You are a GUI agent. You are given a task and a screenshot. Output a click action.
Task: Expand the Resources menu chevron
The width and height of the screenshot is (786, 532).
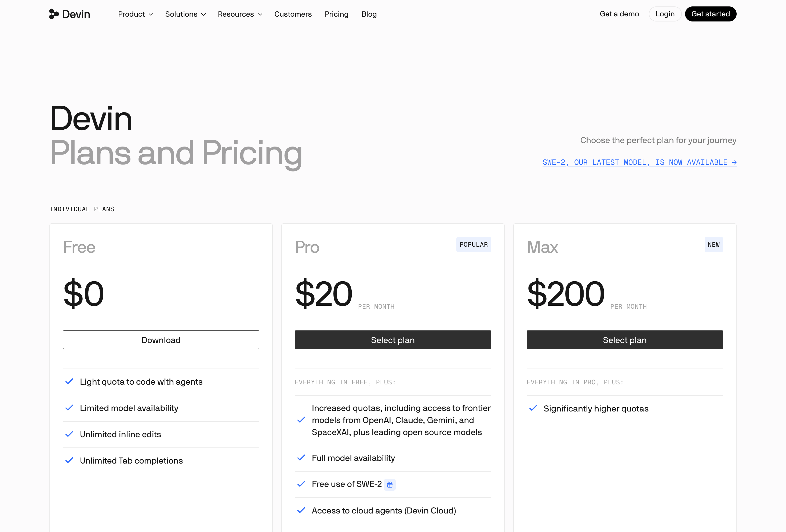260,14
